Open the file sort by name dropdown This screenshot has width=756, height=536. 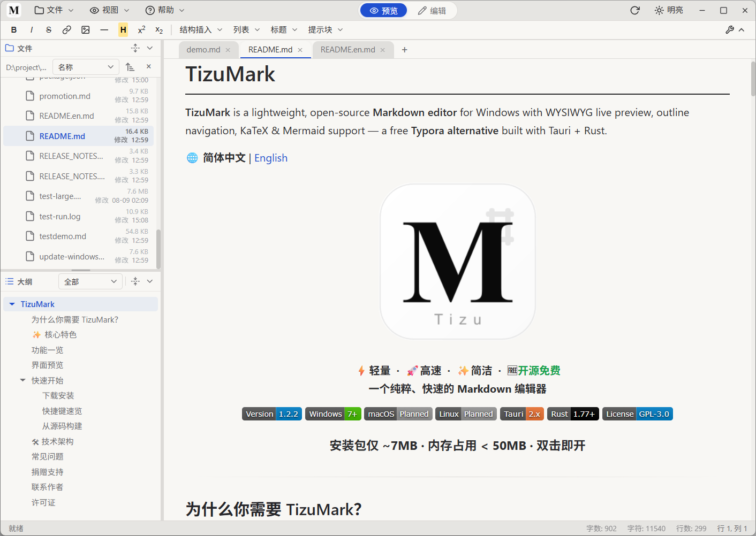(86, 67)
